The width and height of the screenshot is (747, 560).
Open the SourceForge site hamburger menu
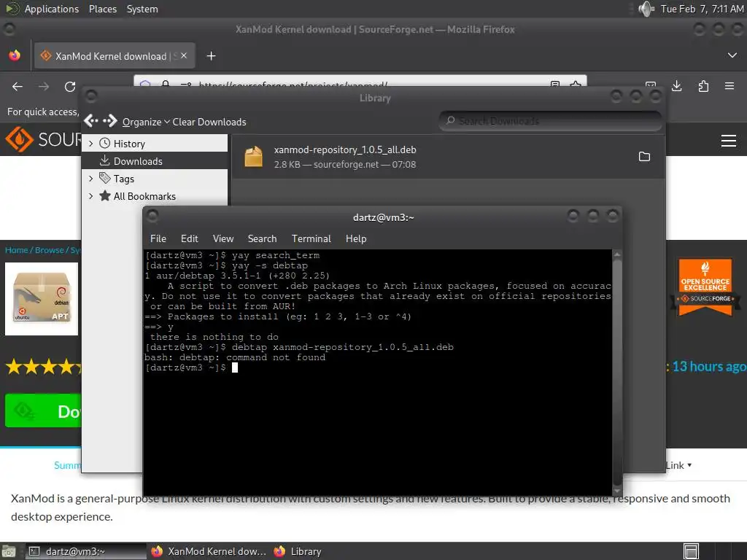(x=729, y=141)
